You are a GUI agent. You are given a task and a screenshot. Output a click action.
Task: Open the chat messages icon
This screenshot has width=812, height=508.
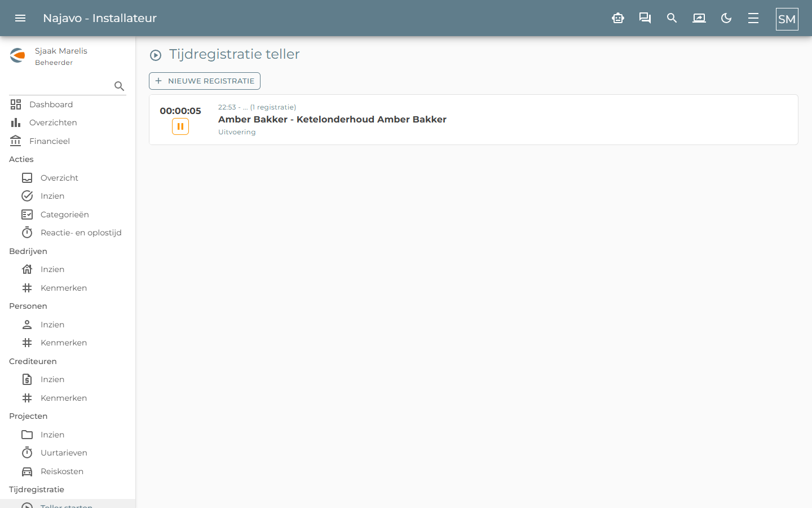[x=645, y=18]
